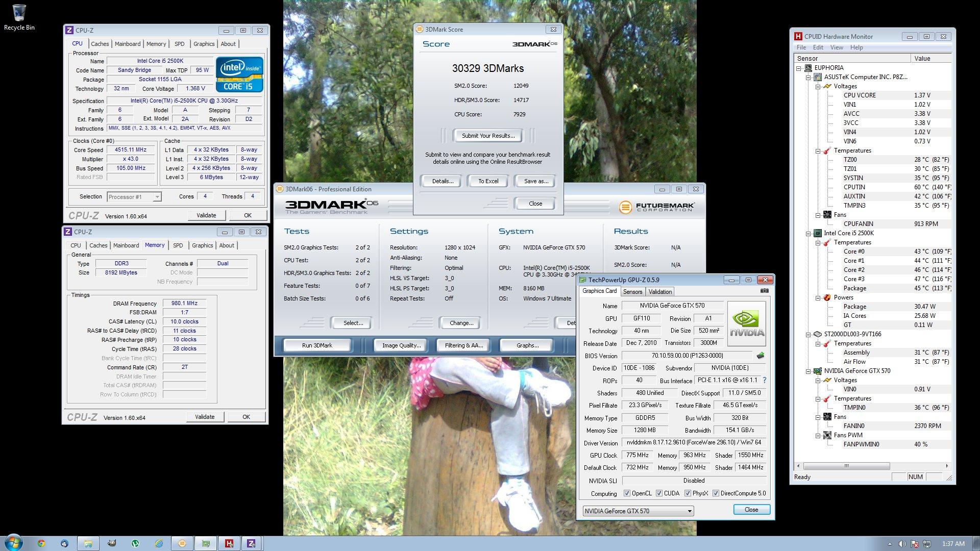The image size is (980, 551).
Task: Click the Intel Core i5 2500K chip icon in HWMonitor
Action: tap(818, 233)
